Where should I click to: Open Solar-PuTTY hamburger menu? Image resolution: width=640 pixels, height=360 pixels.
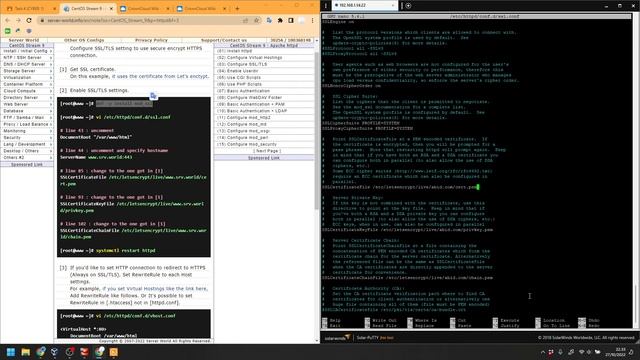[326, 6]
